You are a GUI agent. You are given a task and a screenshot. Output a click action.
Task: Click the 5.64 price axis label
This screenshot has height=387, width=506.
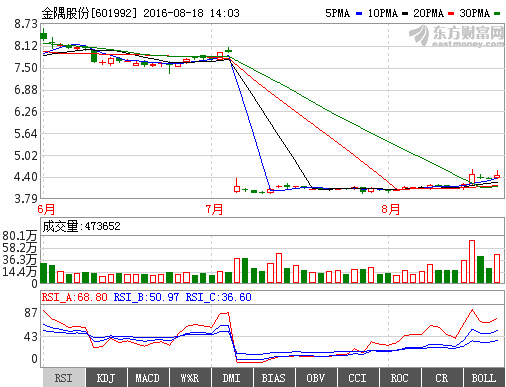26,134
